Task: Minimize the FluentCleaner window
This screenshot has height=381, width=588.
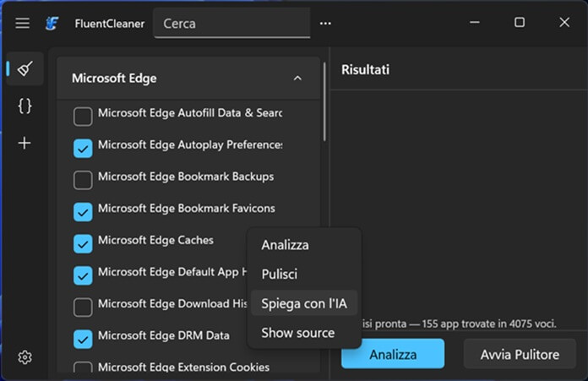Action: [x=475, y=23]
